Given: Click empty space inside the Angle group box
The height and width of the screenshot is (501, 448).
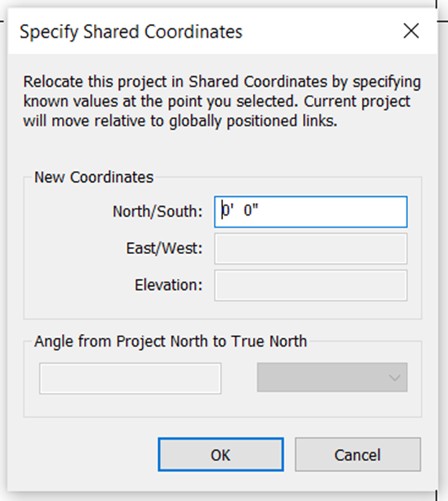Looking at the screenshot, I should click(x=222, y=405).
